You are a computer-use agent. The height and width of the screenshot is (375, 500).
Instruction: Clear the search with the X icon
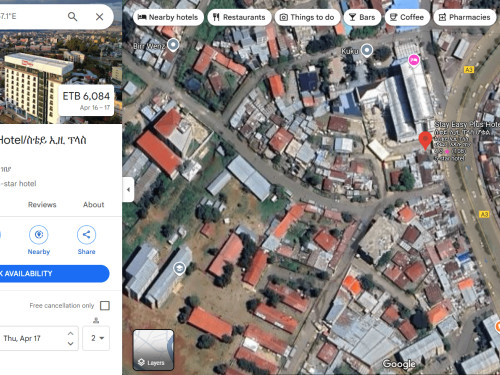point(99,16)
